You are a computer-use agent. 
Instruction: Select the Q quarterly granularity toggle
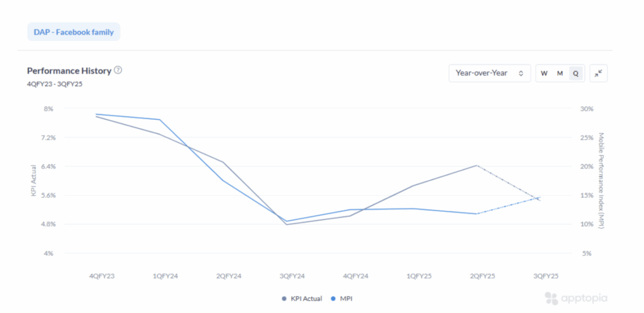point(575,74)
